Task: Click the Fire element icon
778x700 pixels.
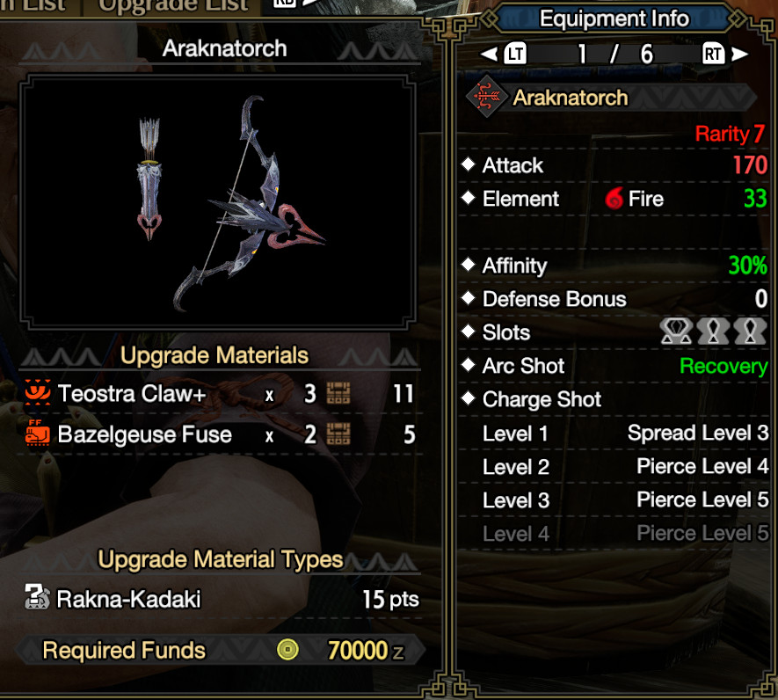Action: (614, 199)
